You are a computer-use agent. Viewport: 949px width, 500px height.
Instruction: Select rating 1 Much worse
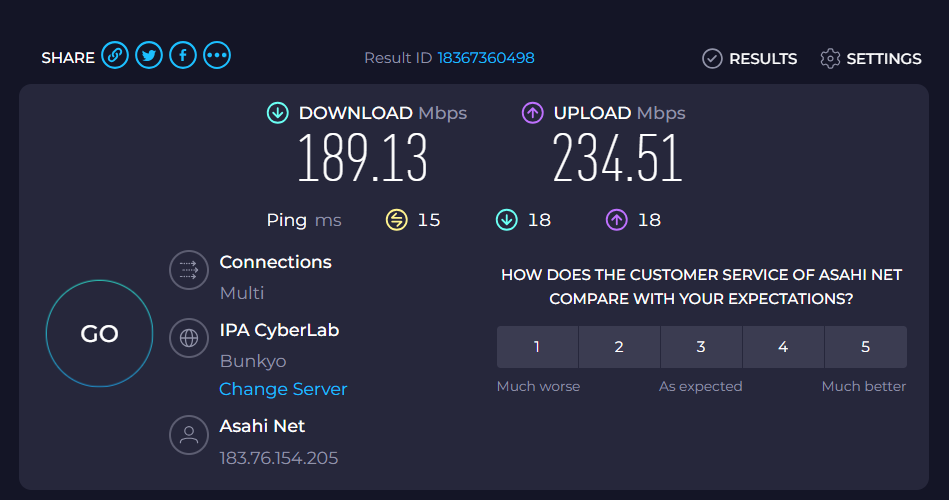click(x=537, y=347)
